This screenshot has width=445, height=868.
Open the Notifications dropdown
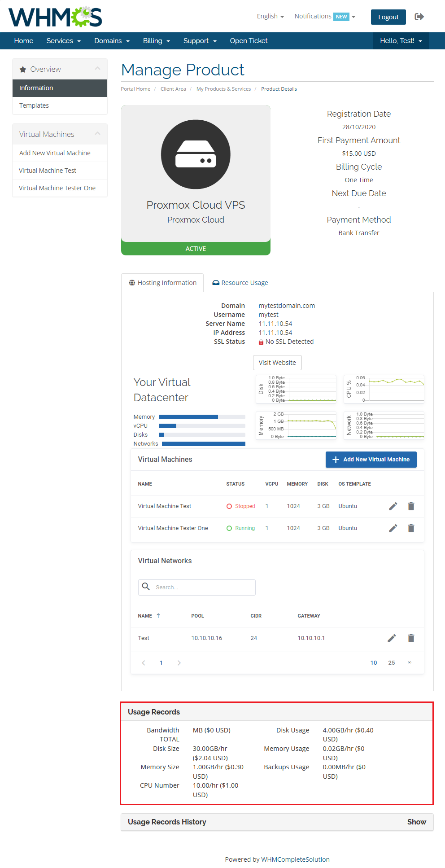(x=325, y=16)
